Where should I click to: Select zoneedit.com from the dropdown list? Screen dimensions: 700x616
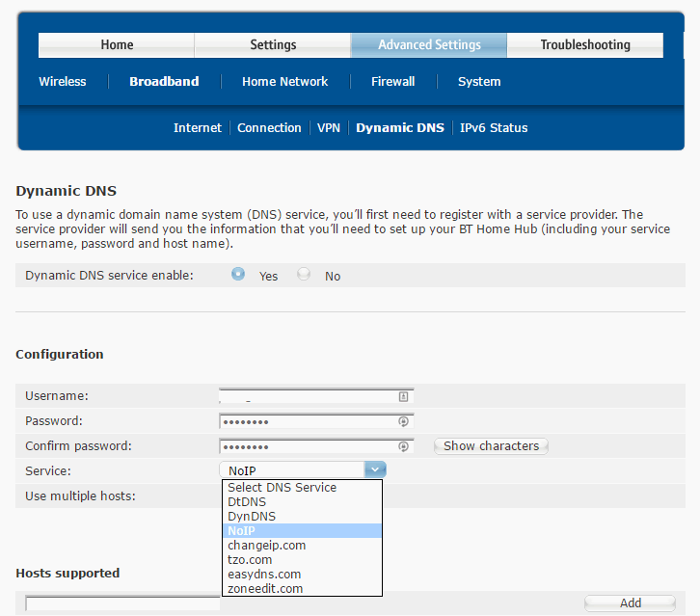click(x=265, y=588)
